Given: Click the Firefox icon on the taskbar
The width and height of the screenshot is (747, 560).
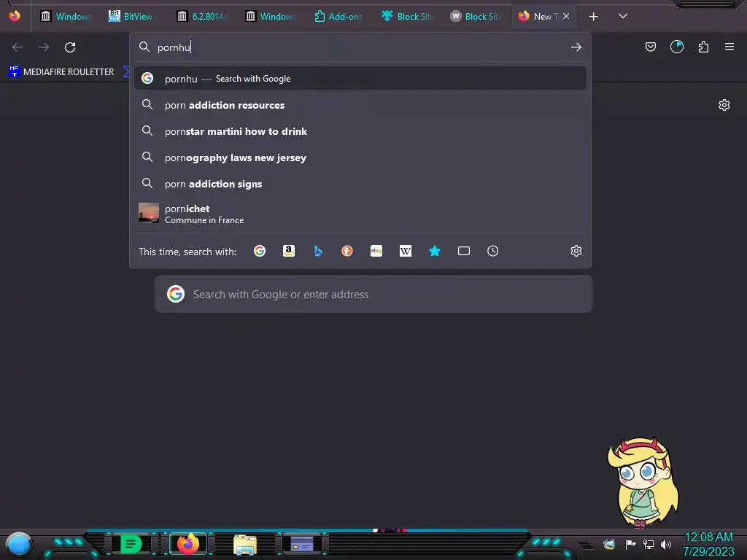Looking at the screenshot, I should click(x=188, y=544).
